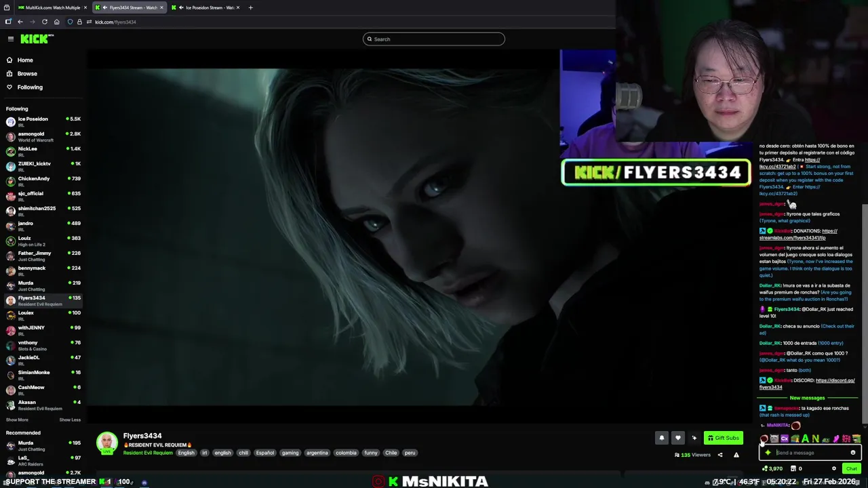Open the Kick hamburger sidebar menu

tap(10, 39)
